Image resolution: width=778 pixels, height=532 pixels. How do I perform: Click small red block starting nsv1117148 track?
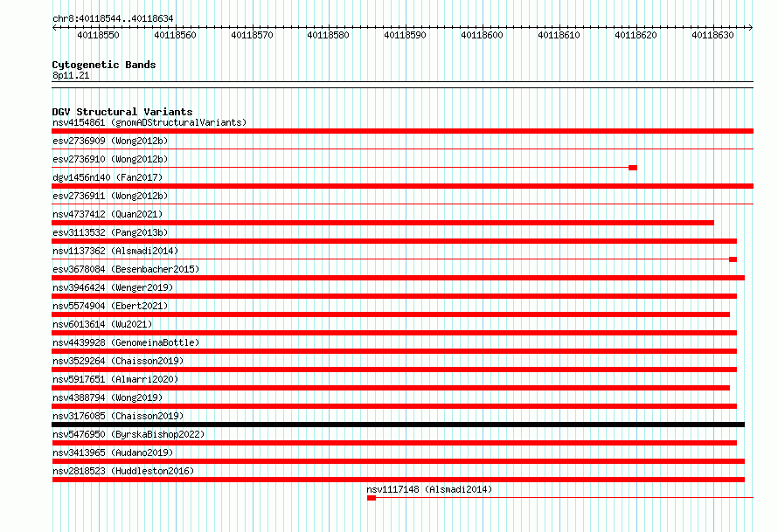372,498
